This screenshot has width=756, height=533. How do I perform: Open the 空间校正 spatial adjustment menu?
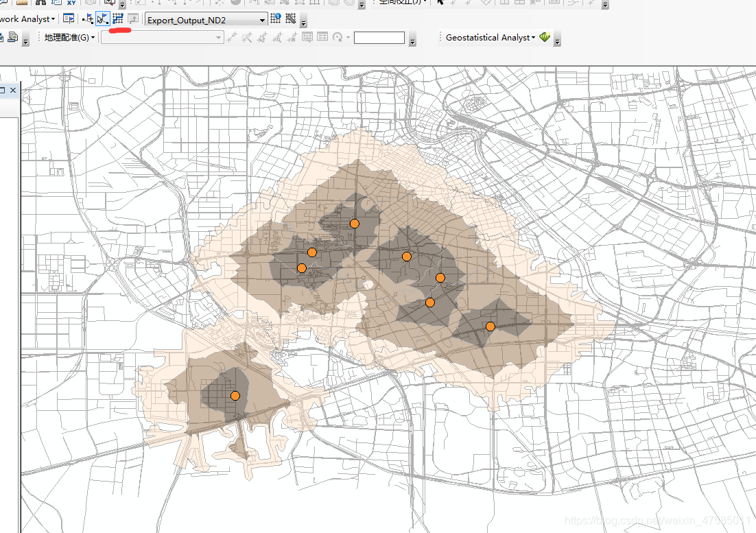pos(403,2)
